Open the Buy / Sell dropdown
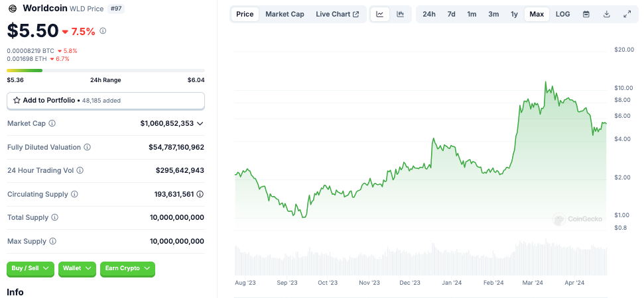The image size is (644, 298). click(31, 268)
